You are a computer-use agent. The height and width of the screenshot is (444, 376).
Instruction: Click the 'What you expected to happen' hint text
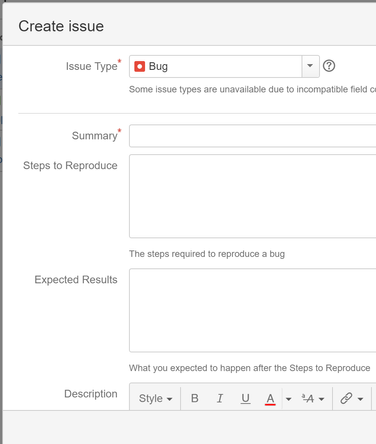(x=250, y=368)
